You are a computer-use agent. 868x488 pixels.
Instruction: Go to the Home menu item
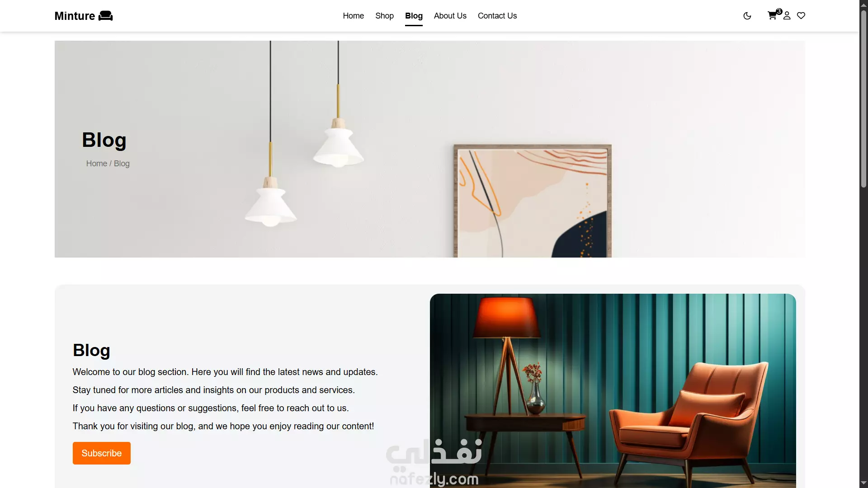click(353, 16)
